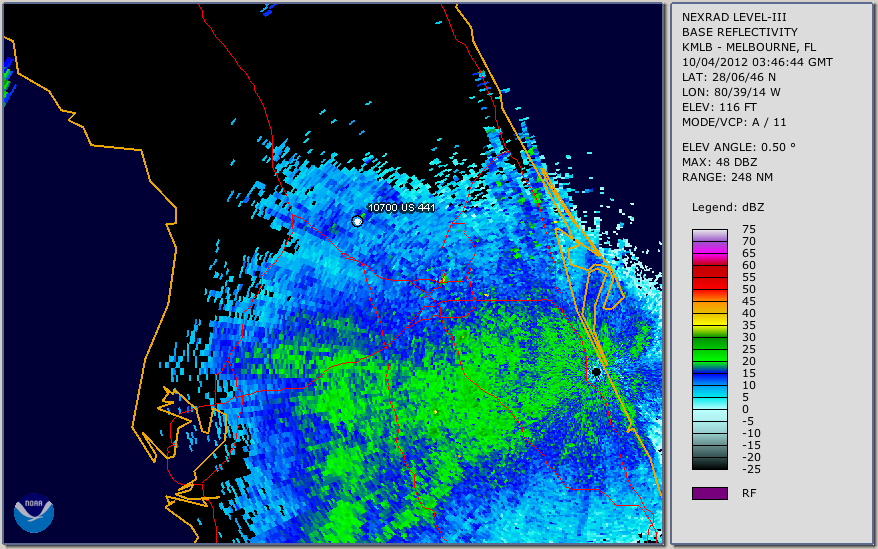This screenshot has width=878, height=549.
Task: Click the 0 value on the legend scale
Action: pyautogui.click(x=745, y=409)
